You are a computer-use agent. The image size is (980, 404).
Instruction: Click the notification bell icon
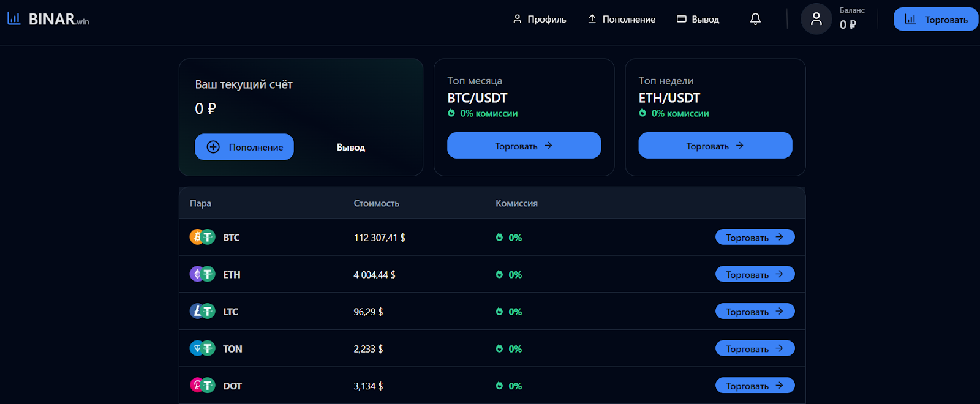755,20
